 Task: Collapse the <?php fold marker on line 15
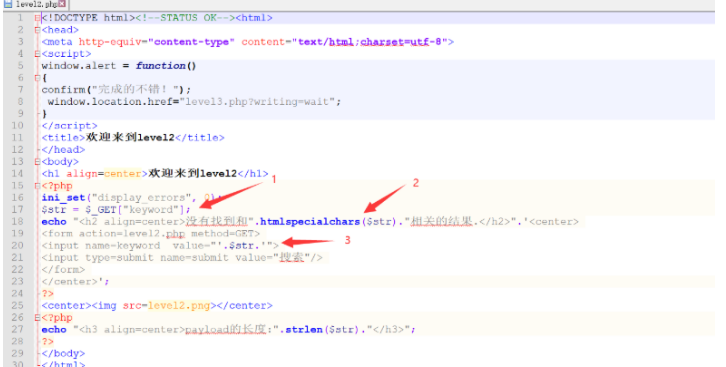click(x=37, y=186)
